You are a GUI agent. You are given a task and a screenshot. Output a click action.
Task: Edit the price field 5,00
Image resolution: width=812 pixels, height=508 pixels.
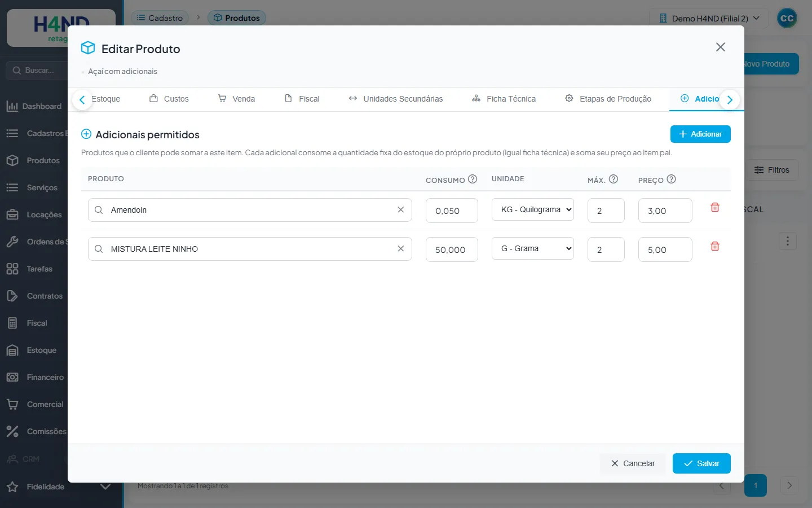pos(665,249)
